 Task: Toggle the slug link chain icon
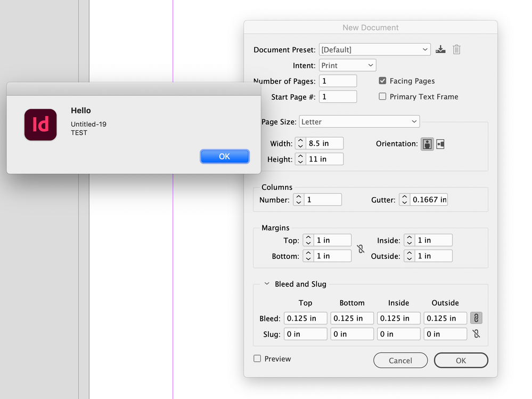[476, 334]
